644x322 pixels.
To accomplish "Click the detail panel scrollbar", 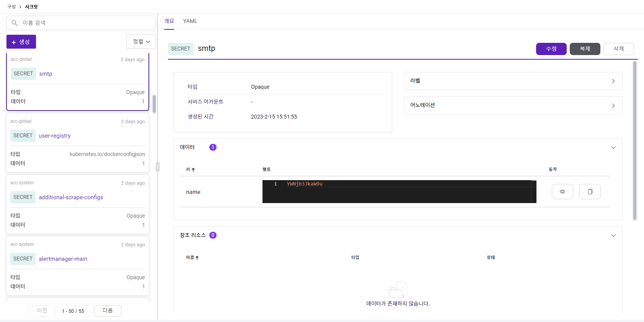I will [635, 141].
